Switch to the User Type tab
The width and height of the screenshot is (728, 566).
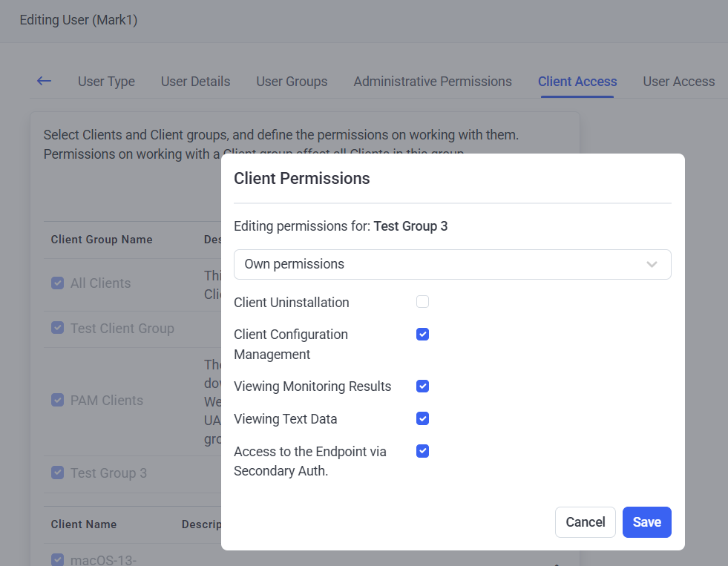(x=106, y=82)
